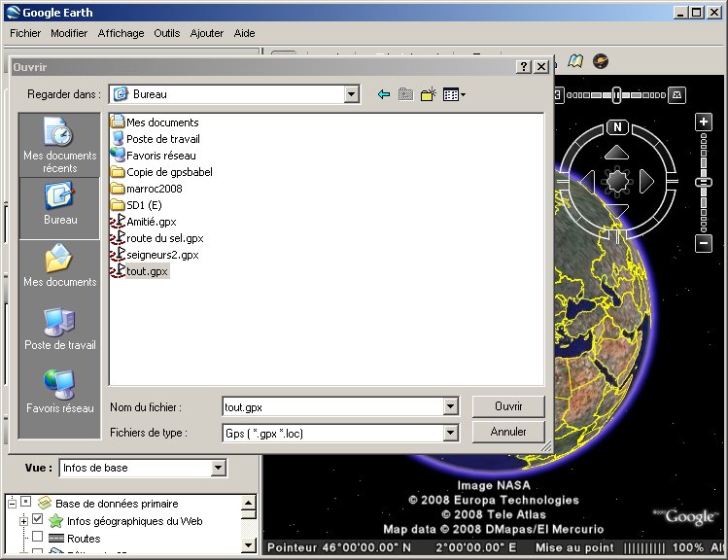Click the look right navigation arrow

pos(646,181)
